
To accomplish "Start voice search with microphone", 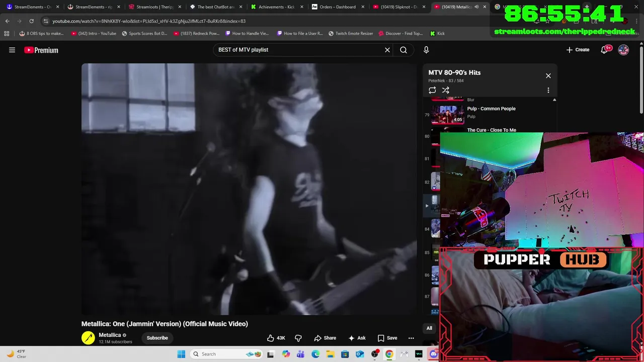I will [x=426, y=50].
